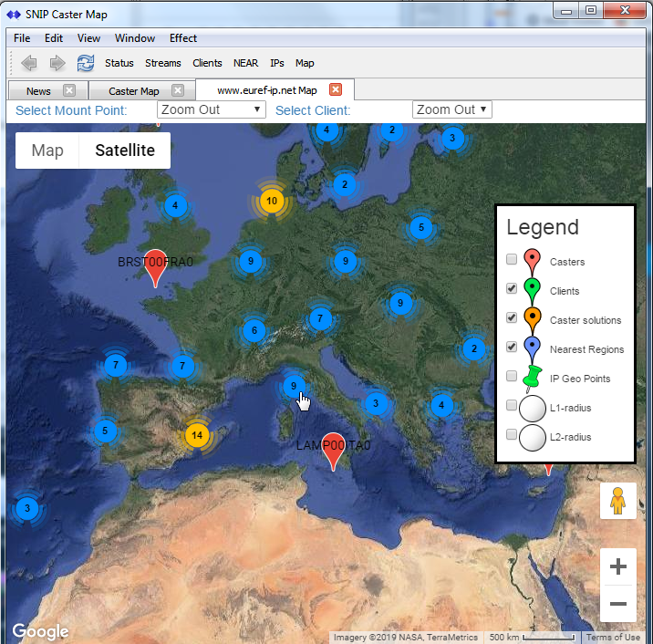Image resolution: width=653 pixels, height=644 pixels.
Task: Close the www.euref-ip.net Map tab
Action: (x=336, y=89)
